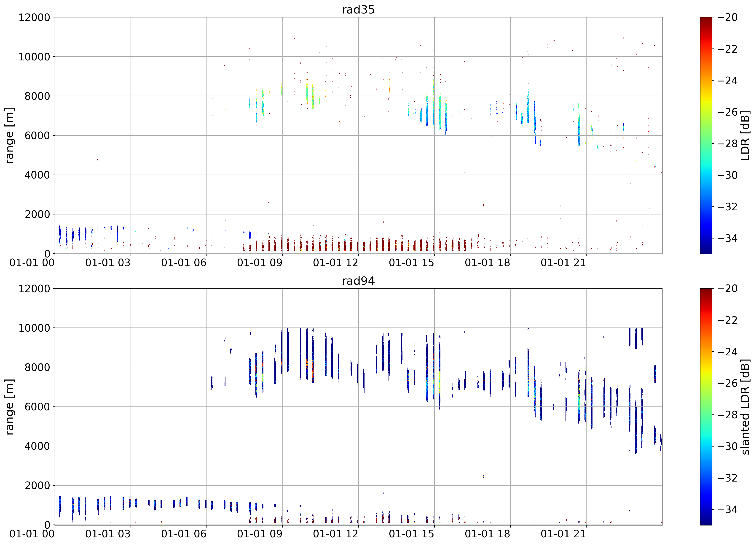This screenshot has height=544, width=756.
Task: Pick the rad94 slanted LDR colorbar gradient
Action: tap(706, 407)
